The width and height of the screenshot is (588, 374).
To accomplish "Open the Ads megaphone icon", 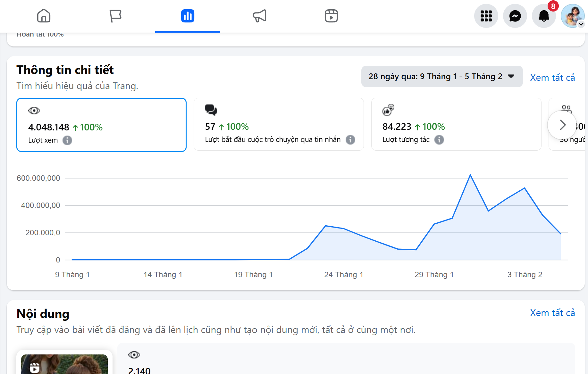I will pyautogui.click(x=259, y=16).
